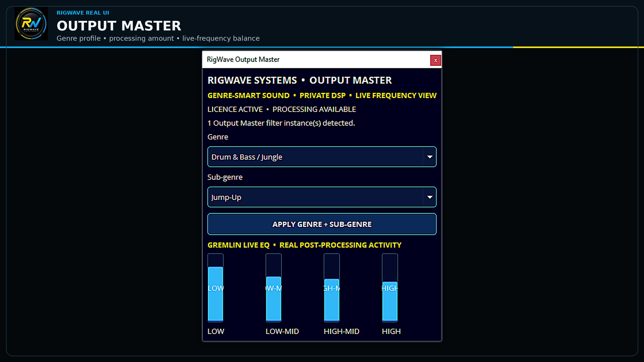Click the 'RIGWAVE REAL UI' header text
The image size is (644, 362).
point(83,13)
